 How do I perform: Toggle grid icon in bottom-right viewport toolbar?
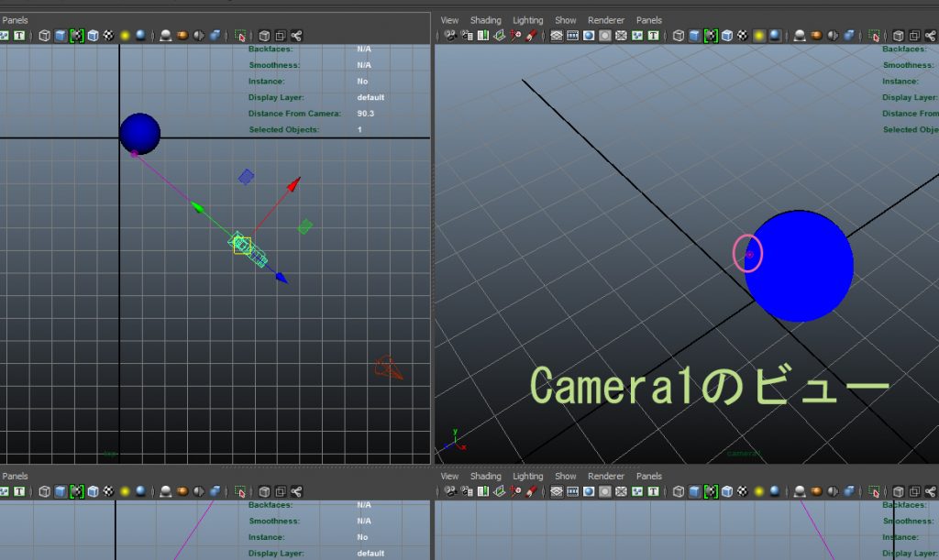click(x=557, y=492)
